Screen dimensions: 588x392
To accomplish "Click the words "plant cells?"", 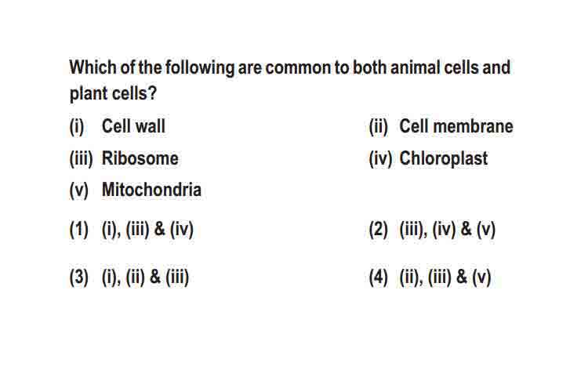I will pyautogui.click(x=113, y=93).
